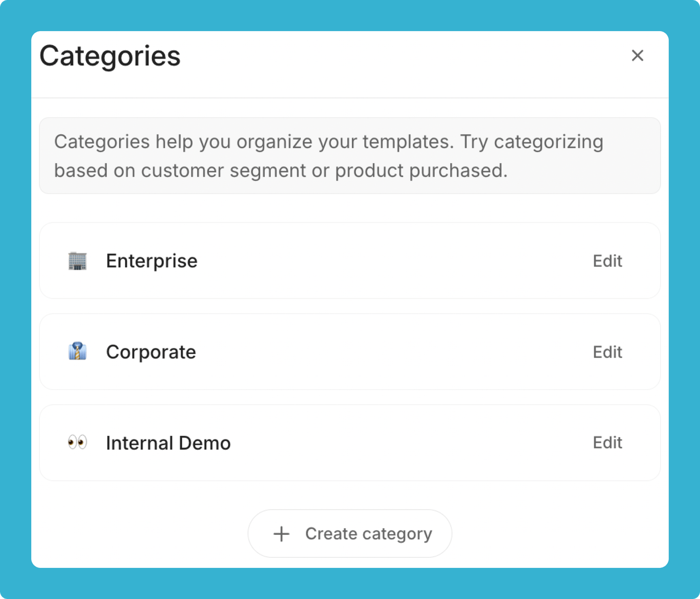700x599 pixels.
Task: Click the categories help description text
Action: [x=329, y=156]
